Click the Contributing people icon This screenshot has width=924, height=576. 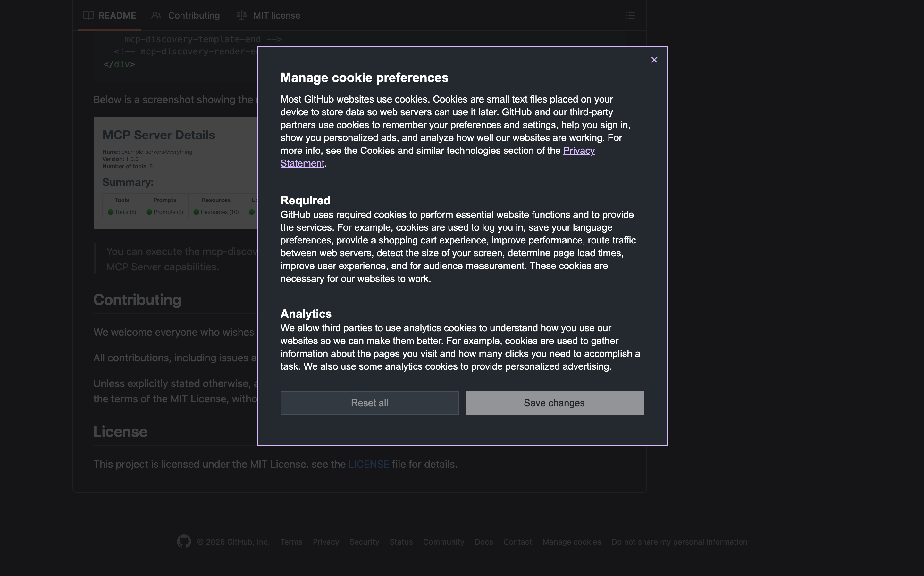tap(156, 16)
